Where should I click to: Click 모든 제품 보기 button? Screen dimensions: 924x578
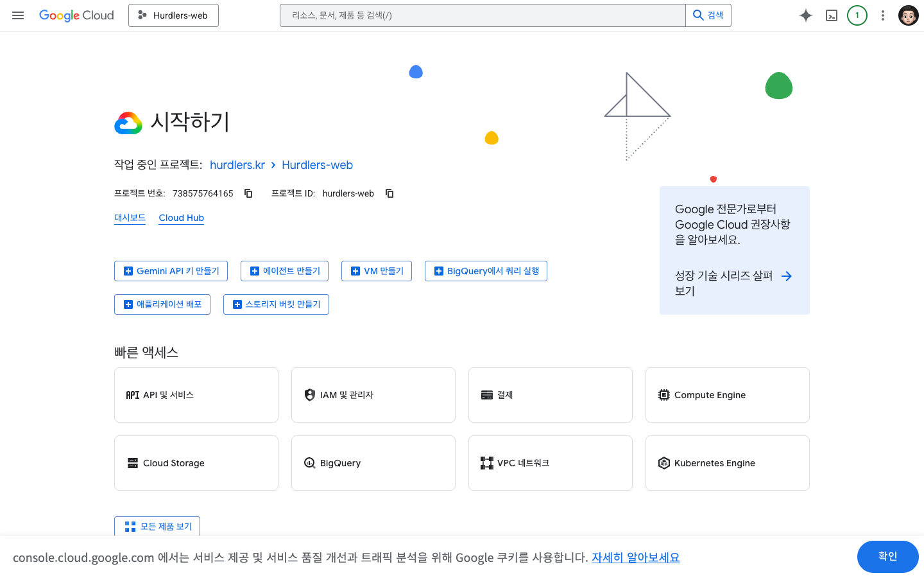[x=157, y=526]
